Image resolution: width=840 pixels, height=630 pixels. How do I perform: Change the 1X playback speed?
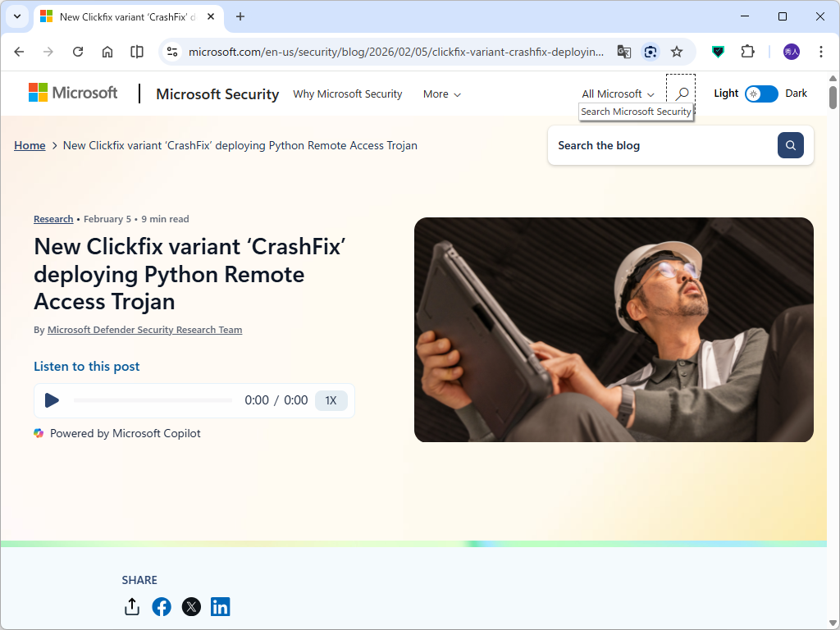point(331,400)
